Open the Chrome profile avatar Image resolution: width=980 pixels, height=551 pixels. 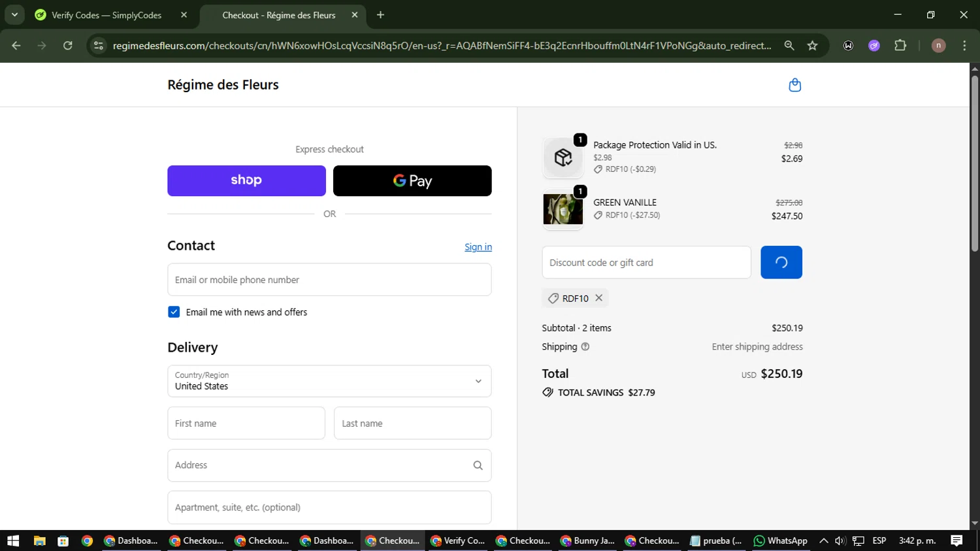[x=938, y=46]
